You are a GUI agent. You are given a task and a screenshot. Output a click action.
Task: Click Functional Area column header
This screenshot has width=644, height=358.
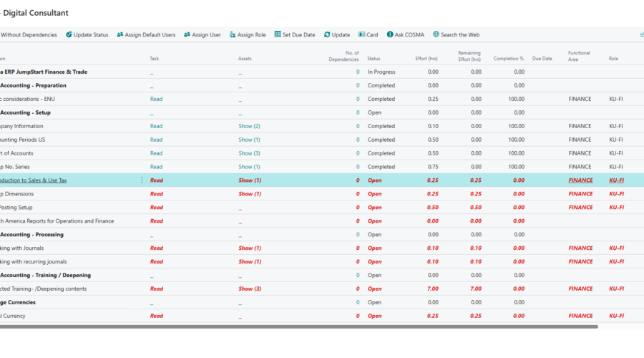579,57
